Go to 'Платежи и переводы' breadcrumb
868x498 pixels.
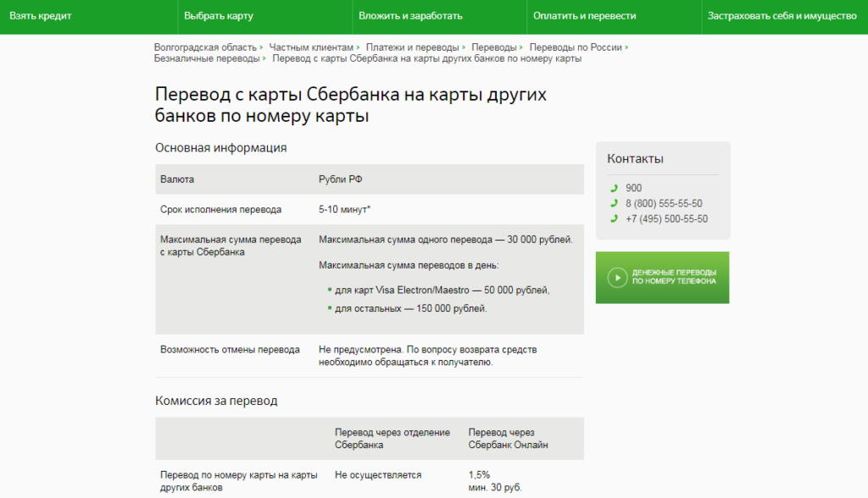(x=413, y=47)
